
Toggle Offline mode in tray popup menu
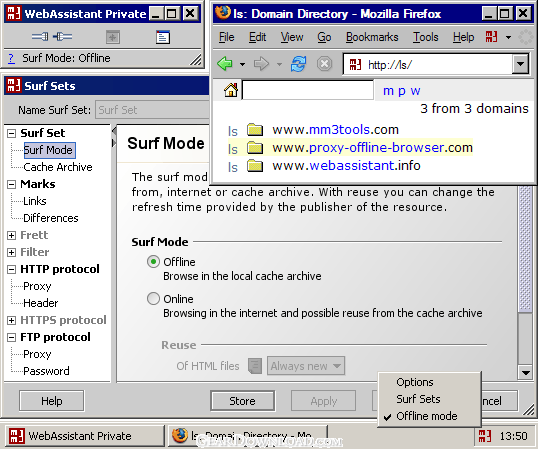426,416
